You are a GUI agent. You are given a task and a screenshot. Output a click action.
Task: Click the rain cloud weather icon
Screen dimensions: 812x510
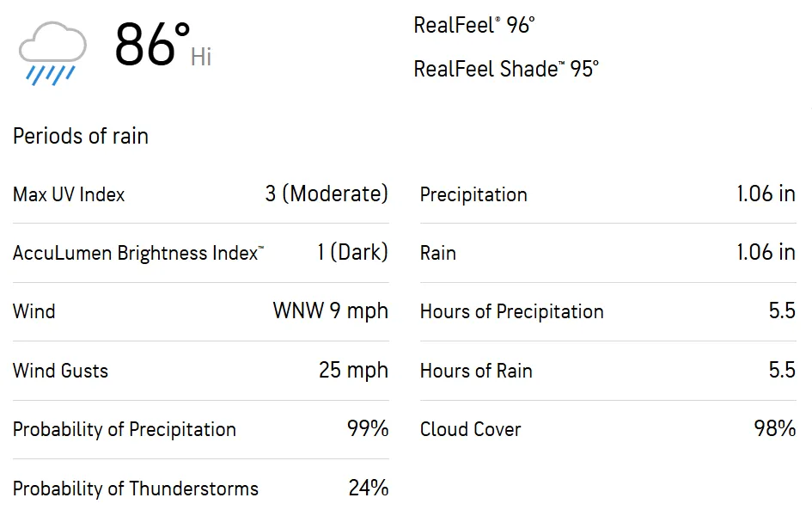[53, 52]
